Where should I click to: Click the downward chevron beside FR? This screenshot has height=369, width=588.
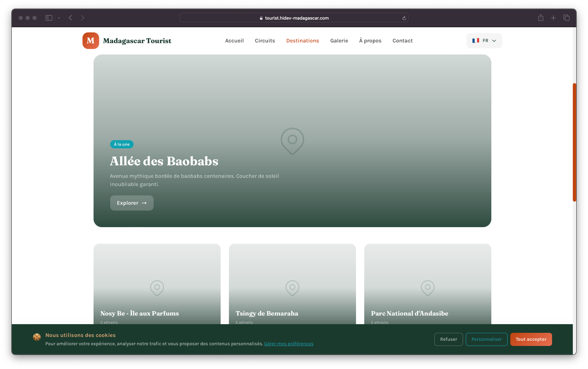[x=494, y=41]
